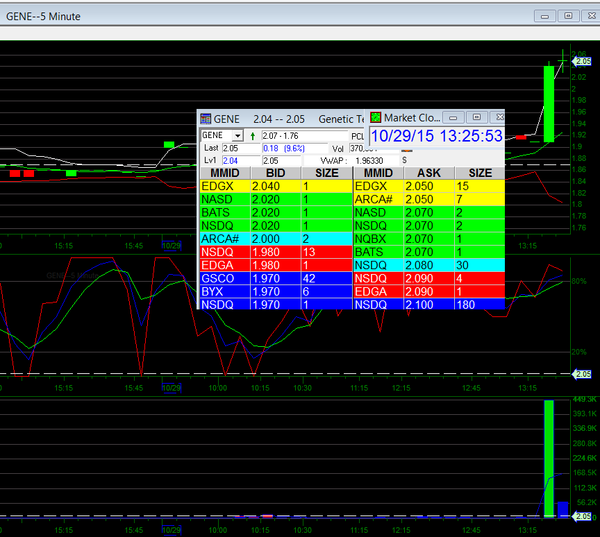Click the tall green volume bar

(549, 458)
